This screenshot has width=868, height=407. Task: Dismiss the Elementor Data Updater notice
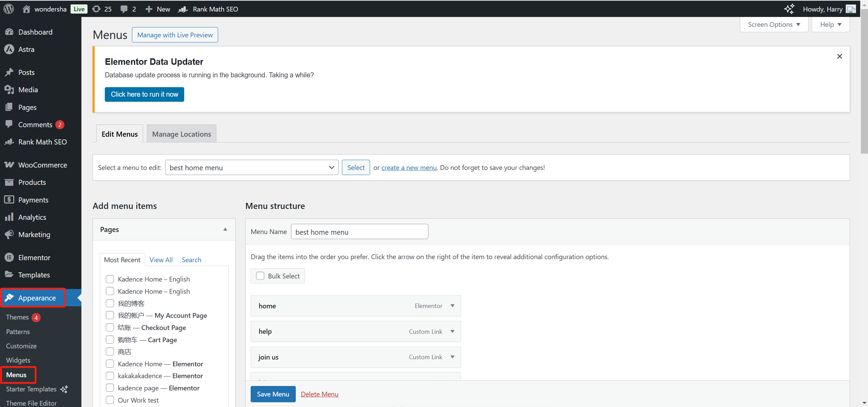[840, 56]
